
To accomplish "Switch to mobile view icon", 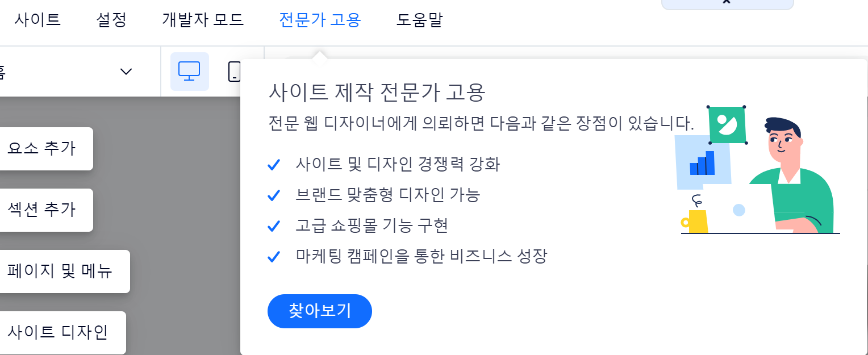I will (234, 72).
